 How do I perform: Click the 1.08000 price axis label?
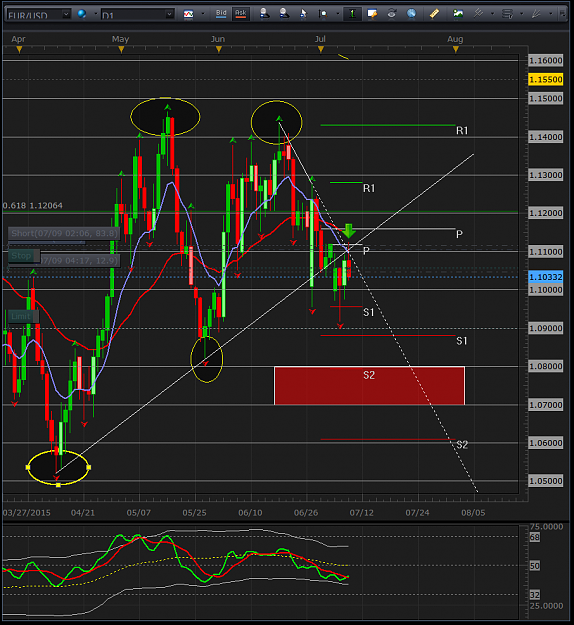tap(546, 366)
